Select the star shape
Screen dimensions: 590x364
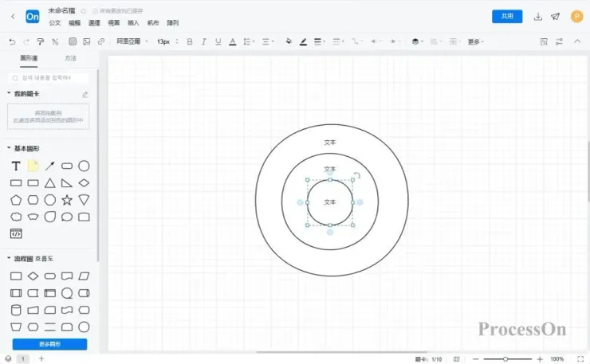tap(67, 200)
